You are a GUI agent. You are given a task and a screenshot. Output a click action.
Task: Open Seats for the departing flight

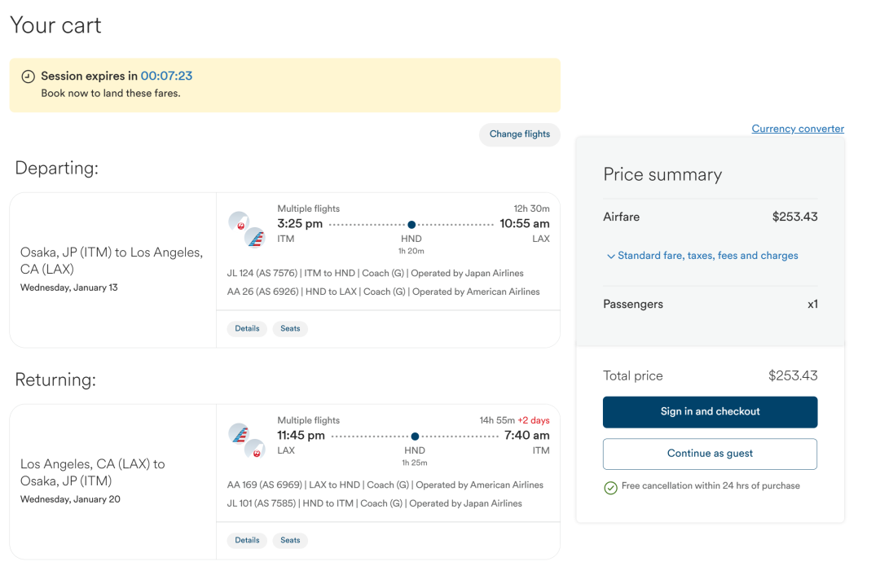tap(290, 329)
